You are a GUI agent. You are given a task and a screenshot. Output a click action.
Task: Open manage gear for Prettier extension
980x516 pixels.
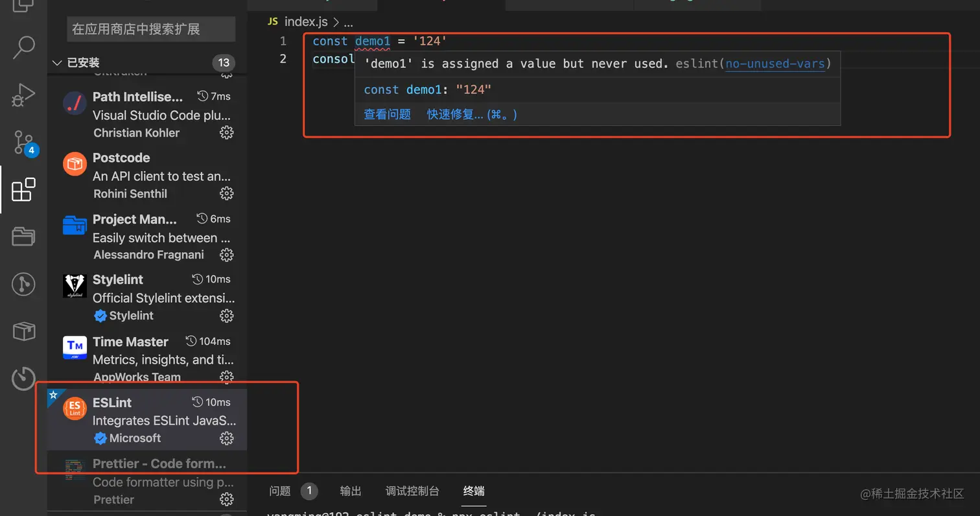[226, 499]
